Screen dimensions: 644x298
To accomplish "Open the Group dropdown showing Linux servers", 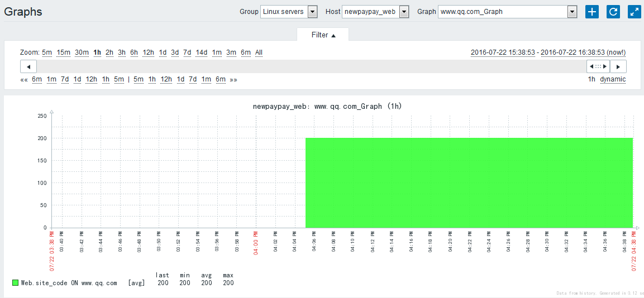I will (289, 12).
